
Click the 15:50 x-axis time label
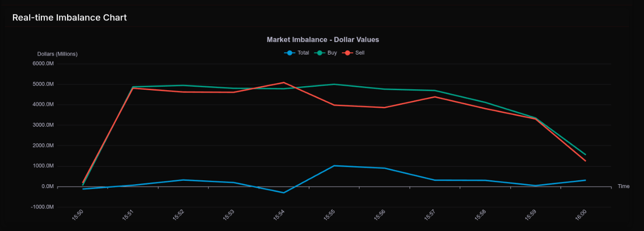78,214
